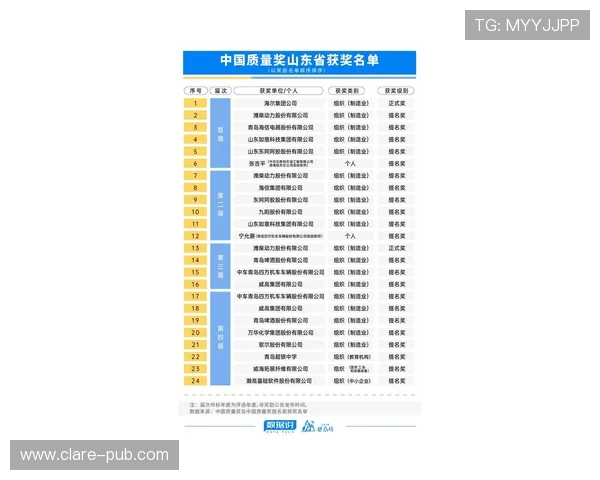Select the school name in row 22
Image resolution: width=600 pixels, height=480 pixels.
pyautogui.click(x=280, y=357)
